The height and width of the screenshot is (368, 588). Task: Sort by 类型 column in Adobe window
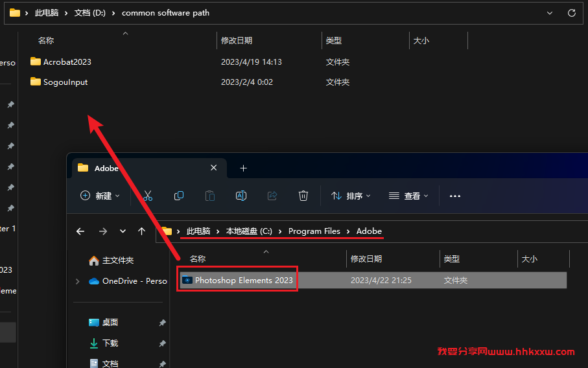pos(451,259)
